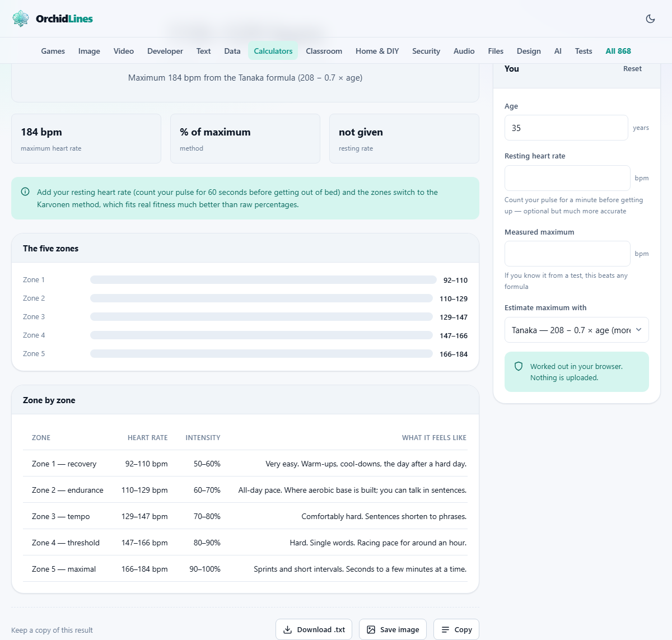Open the Audio category

(x=464, y=51)
